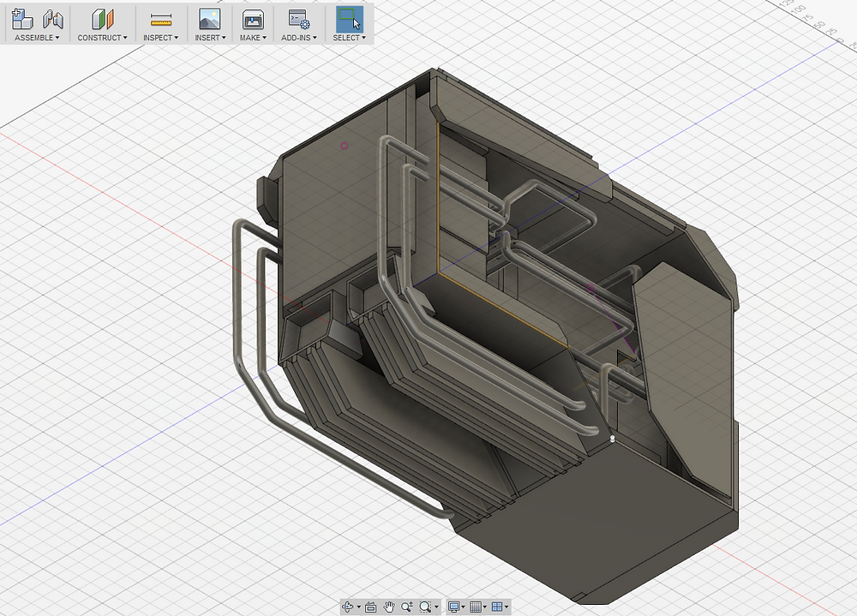Click the Viewports layout icon
Screen dimensions: 857x616
(497, 607)
